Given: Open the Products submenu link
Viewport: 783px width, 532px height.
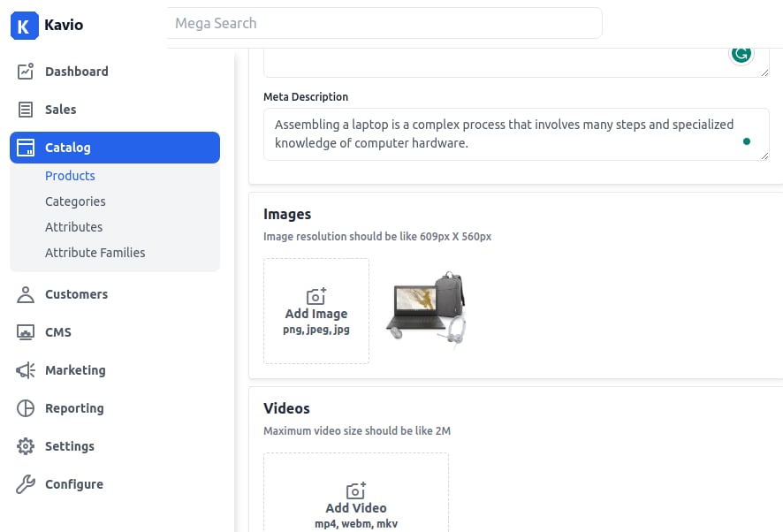Looking at the screenshot, I should coord(70,176).
